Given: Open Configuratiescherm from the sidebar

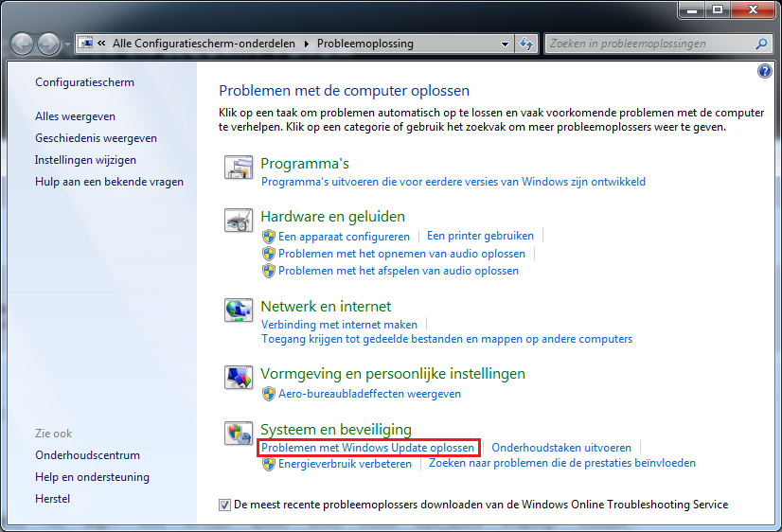Looking at the screenshot, I should tap(84, 82).
